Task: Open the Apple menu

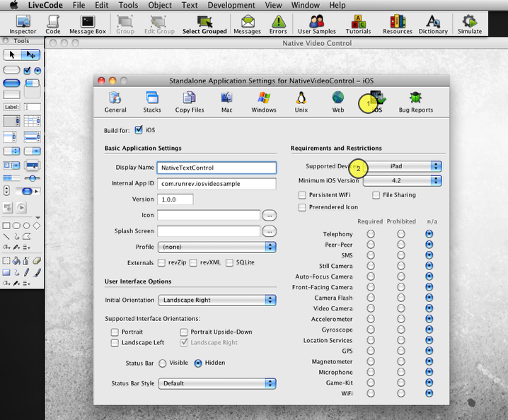Action: click(13, 5)
